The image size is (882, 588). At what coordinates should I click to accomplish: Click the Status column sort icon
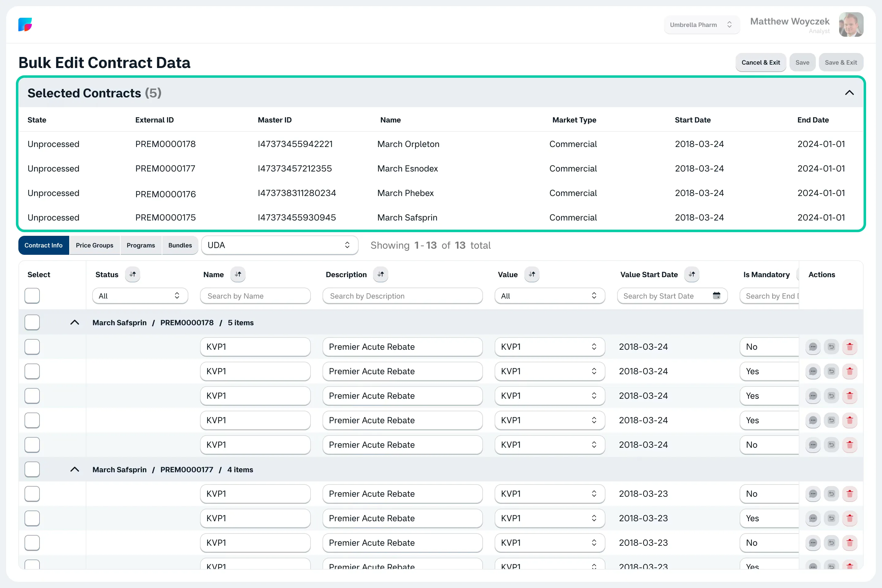[132, 274]
